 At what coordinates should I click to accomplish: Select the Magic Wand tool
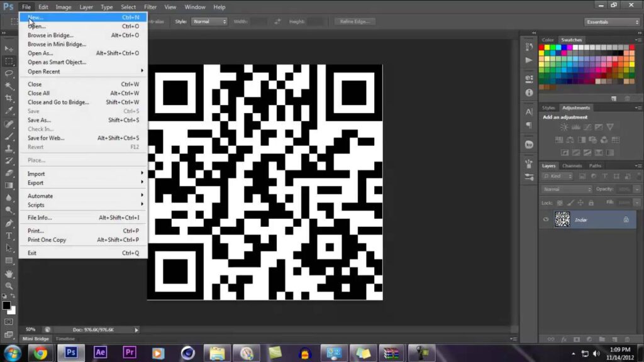[x=9, y=85]
